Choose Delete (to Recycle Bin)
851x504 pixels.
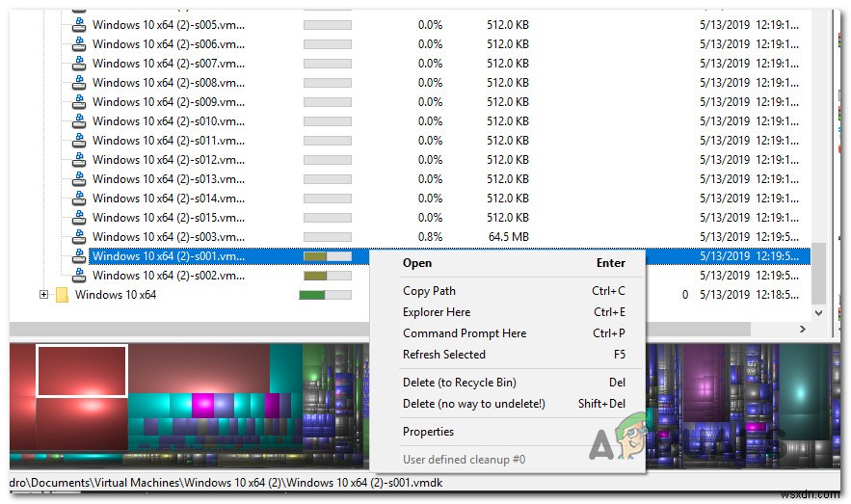508,383
